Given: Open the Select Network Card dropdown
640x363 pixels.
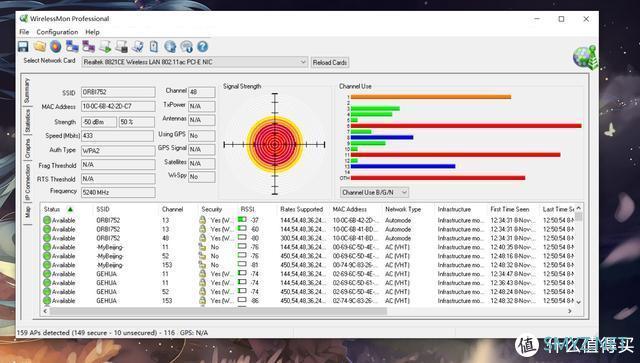Looking at the screenshot, I should (x=194, y=62).
